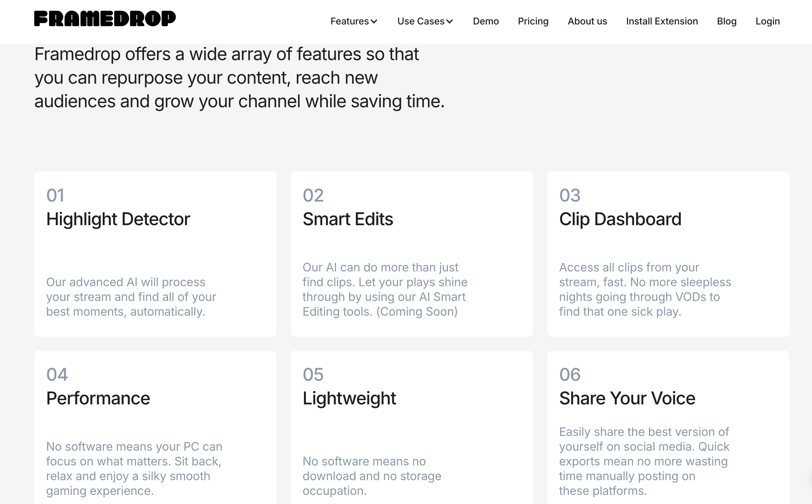Click the Framedrop intro paragraph text

(x=239, y=78)
